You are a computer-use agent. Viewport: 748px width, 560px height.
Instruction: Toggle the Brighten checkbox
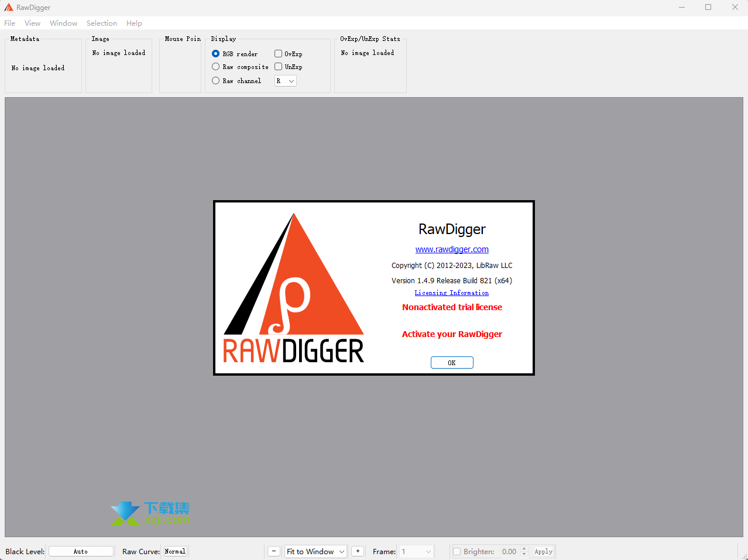coord(457,551)
